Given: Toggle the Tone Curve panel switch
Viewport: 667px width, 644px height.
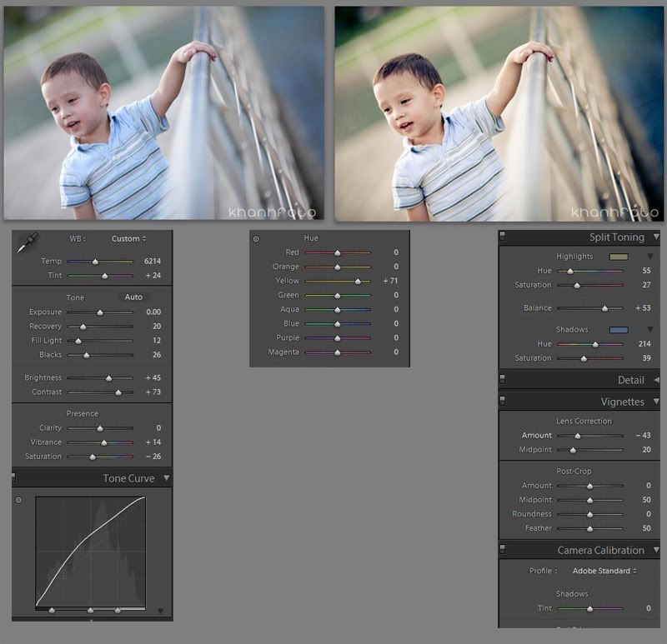Looking at the screenshot, I should pyautogui.click(x=15, y=477).
